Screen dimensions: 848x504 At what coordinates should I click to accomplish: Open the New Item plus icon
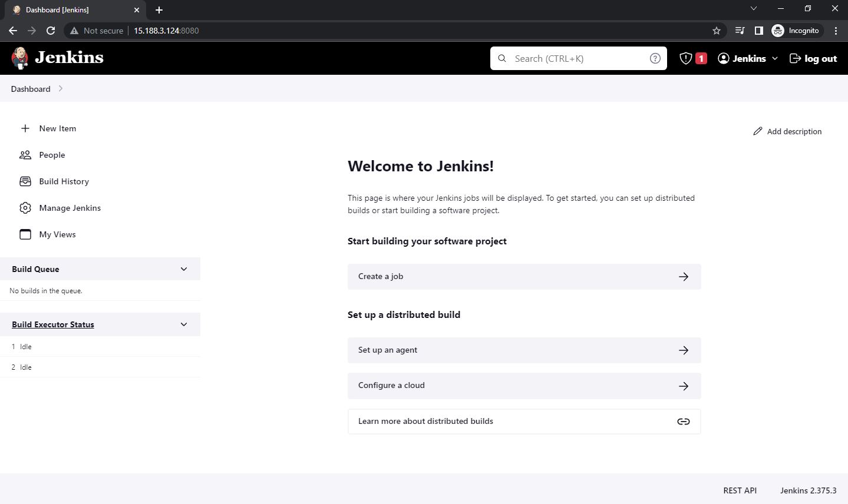click(25, 128)
